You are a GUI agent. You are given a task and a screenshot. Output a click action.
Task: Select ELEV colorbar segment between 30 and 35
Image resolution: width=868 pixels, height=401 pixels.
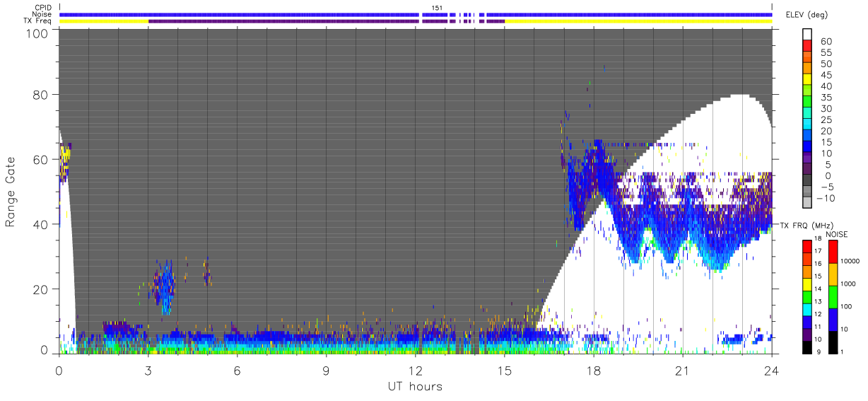809,103
